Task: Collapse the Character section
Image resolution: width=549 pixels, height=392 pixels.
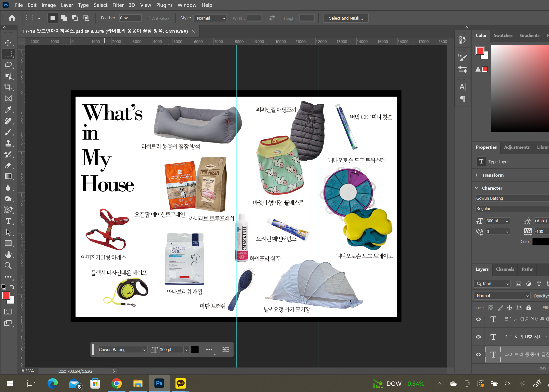Action: point(477,188)
